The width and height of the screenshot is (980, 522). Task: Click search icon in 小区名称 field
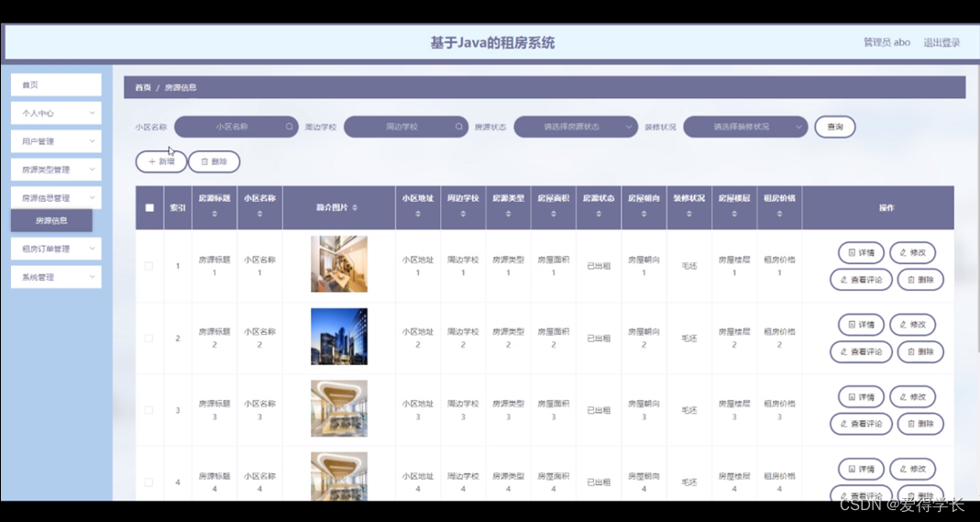point(290,127)
